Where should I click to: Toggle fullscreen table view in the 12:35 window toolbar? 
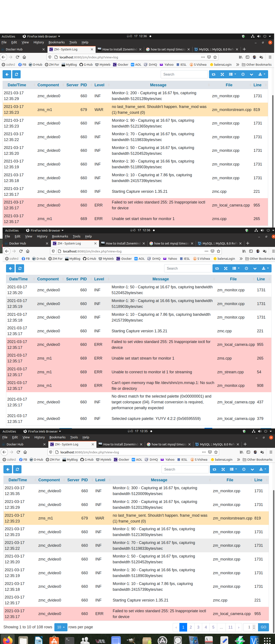click(x=223, y=469)
